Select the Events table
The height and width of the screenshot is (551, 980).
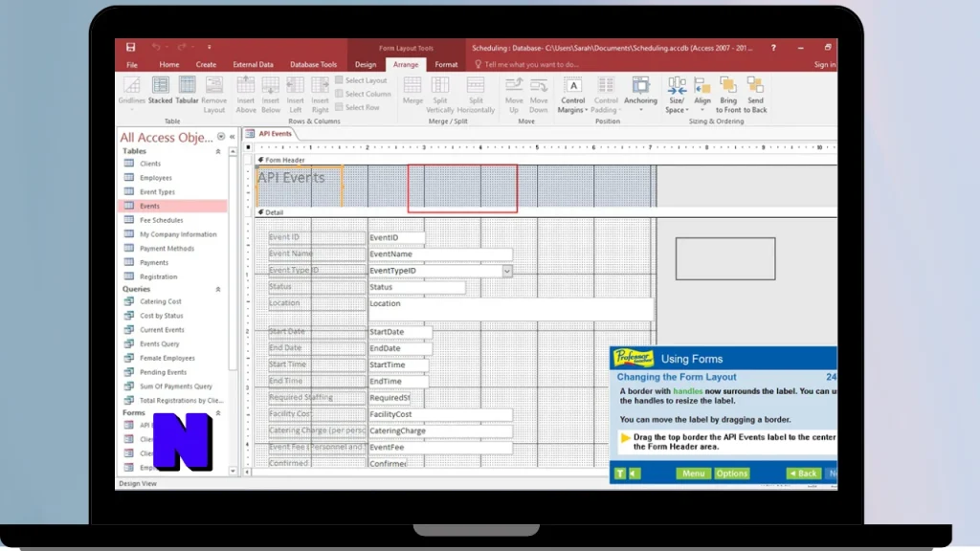(x=172, y=207)
